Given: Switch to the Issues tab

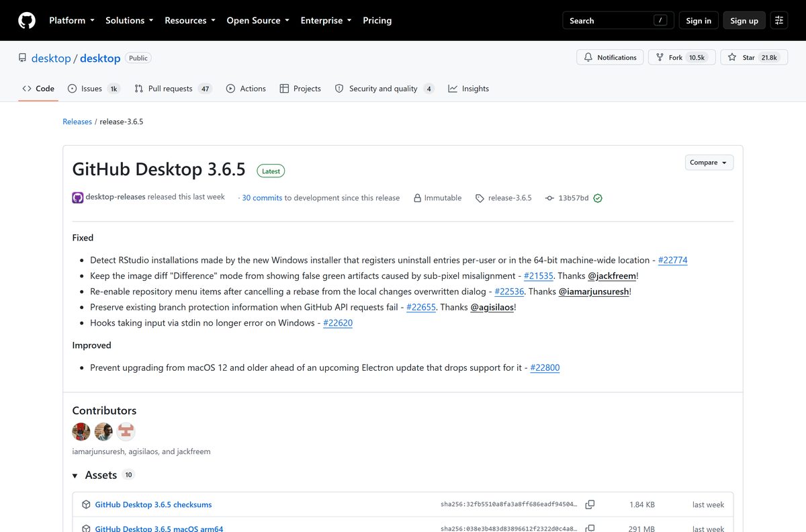Looking at the screenshot, I should click(x=94, y=89).
